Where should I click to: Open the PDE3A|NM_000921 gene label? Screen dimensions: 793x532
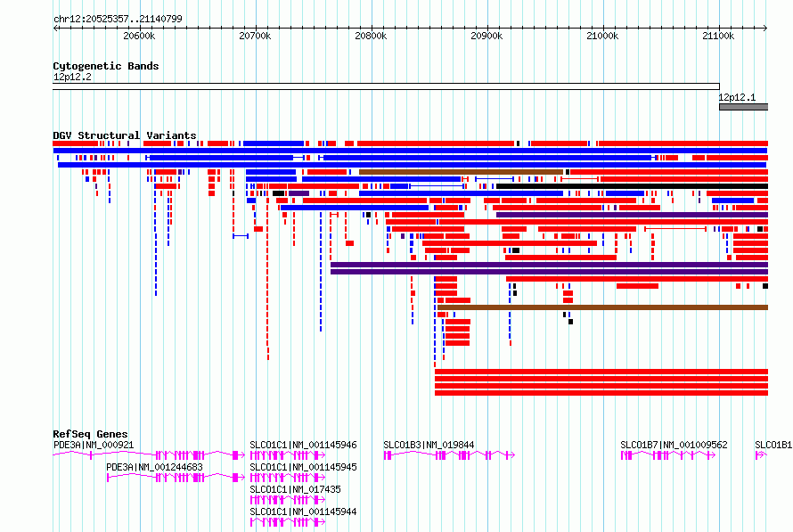94,445
